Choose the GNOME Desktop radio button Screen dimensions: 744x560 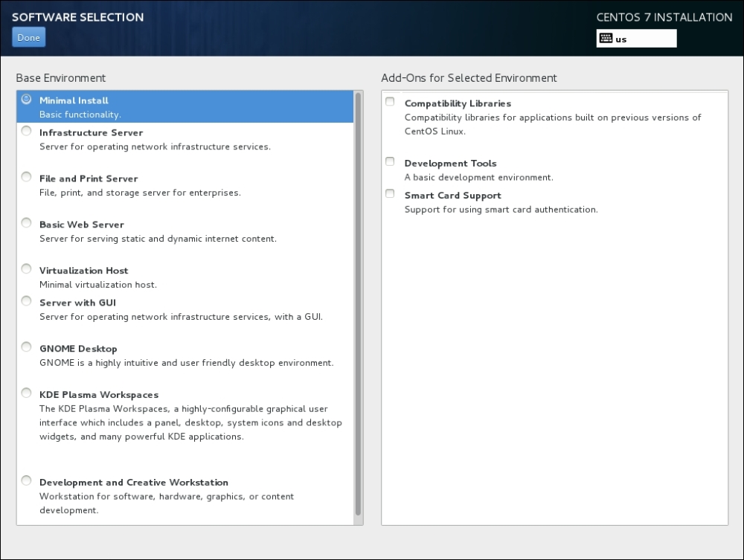click(x=27, y=347)
